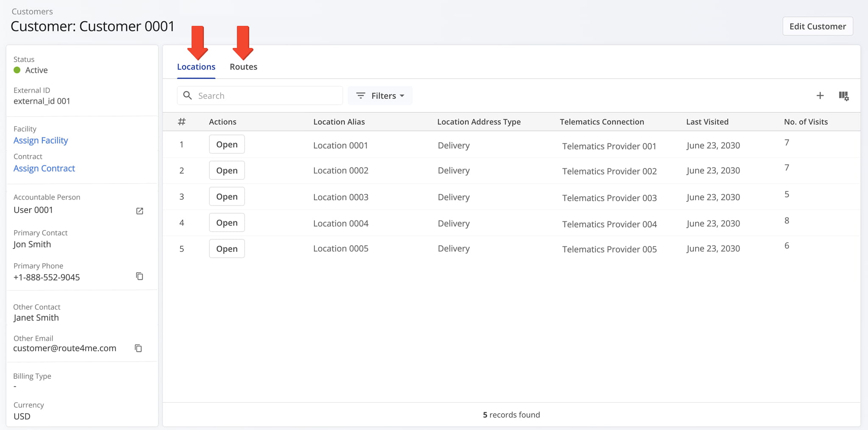Click the No. of Visits column header
The width and height of the screenshot is (868, 430).
805,122
